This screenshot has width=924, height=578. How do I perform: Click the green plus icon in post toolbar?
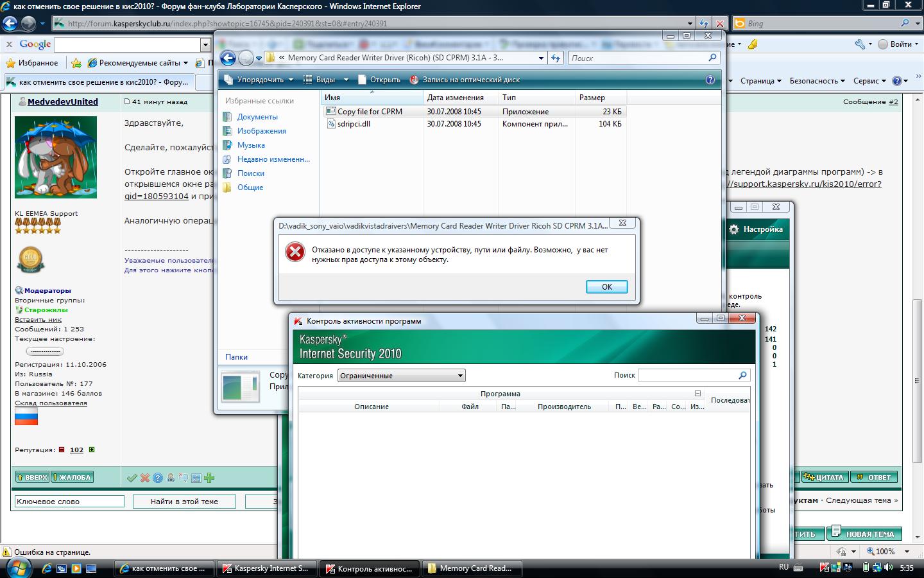click(209, 478)
